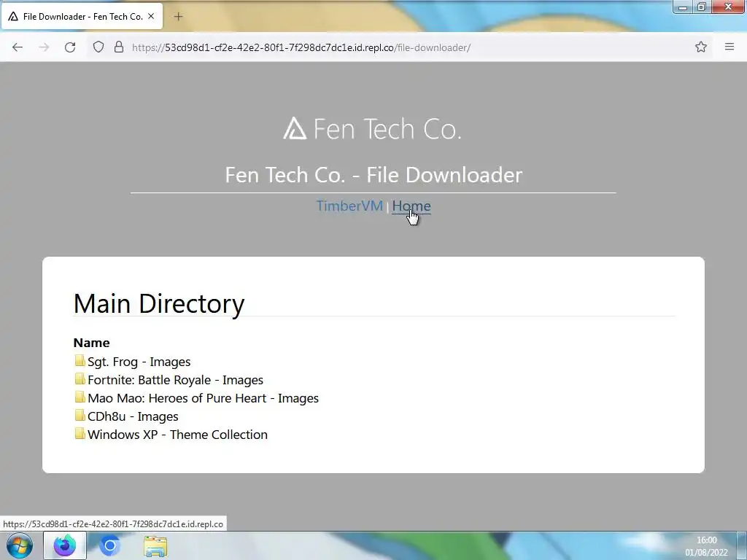This screenshot has height=560, width=747.
Task: Open Windows Explorer from the taskbar
Action: (x=155, y=546)
